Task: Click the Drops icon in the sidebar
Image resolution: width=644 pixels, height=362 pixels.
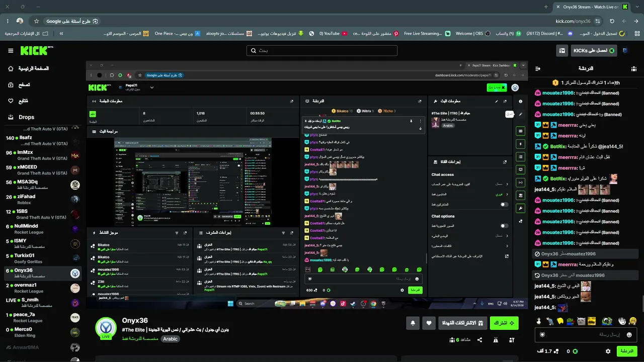Action: [x=11, y=117]
